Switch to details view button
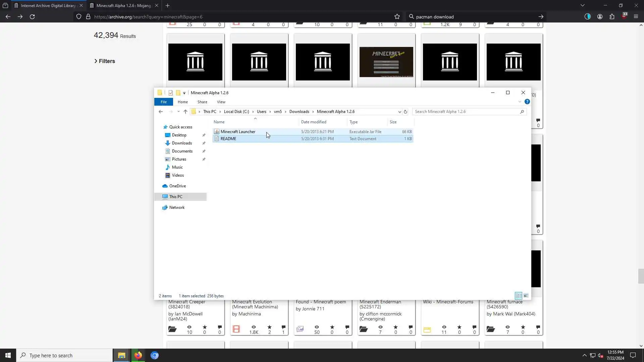Screen dimensions: 644x362 (x=519, y=296)
